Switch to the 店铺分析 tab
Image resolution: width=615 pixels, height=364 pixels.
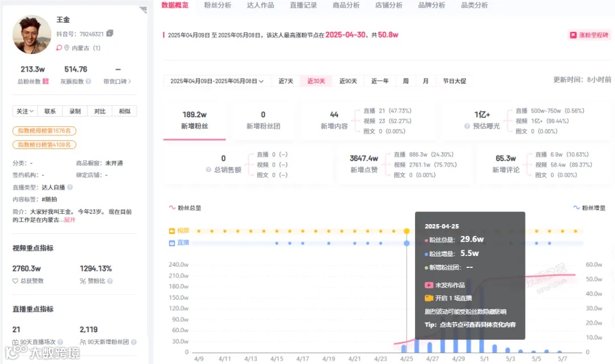click(x=389, y=5)
